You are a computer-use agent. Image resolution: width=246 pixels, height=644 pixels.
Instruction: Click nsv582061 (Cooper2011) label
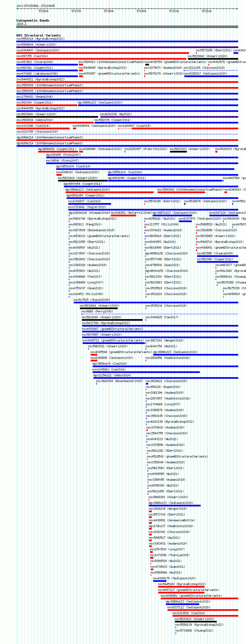35,68
